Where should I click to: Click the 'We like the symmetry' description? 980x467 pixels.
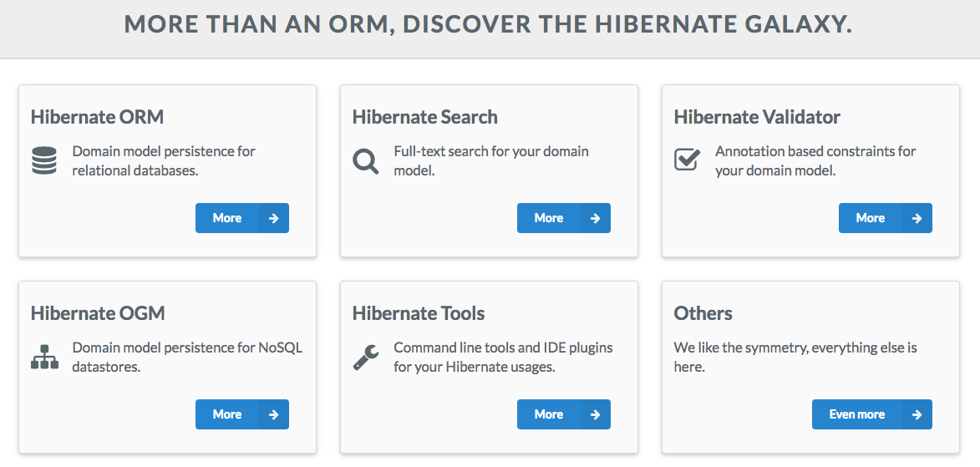[x=795, y=357]
